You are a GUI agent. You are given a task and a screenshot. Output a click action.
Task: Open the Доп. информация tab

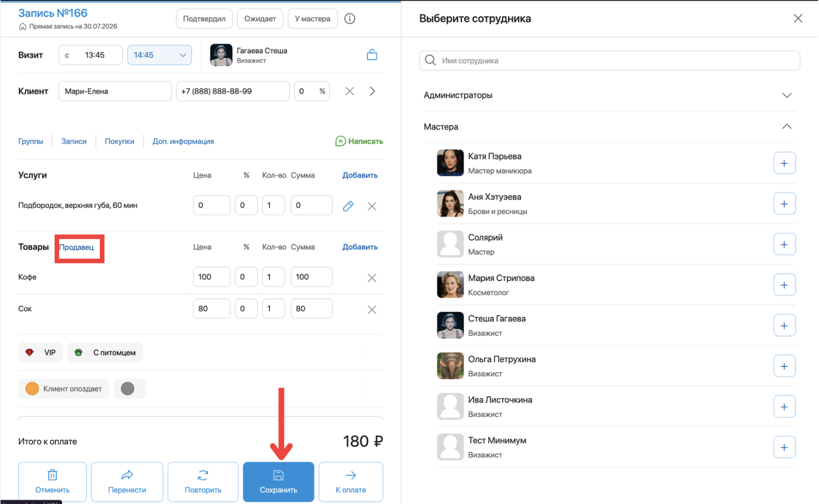183,141
